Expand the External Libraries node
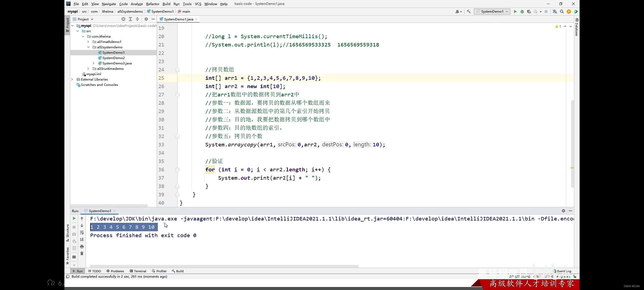Screen dimensions: 644x290 coord(72,79)
